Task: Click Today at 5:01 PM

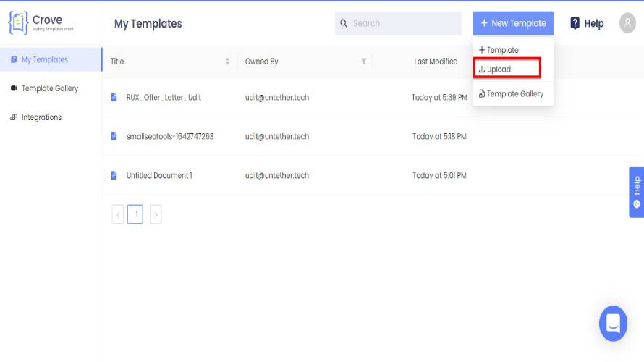Action: click(x=439, y=175)
